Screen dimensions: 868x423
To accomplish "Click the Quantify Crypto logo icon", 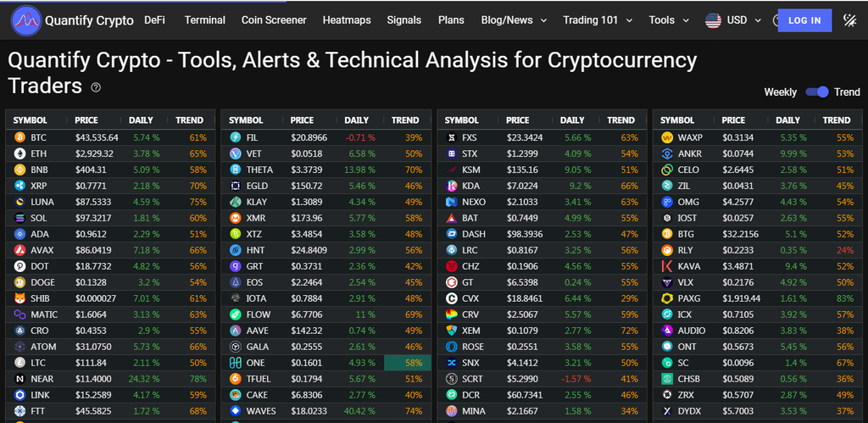I will 26,20.
